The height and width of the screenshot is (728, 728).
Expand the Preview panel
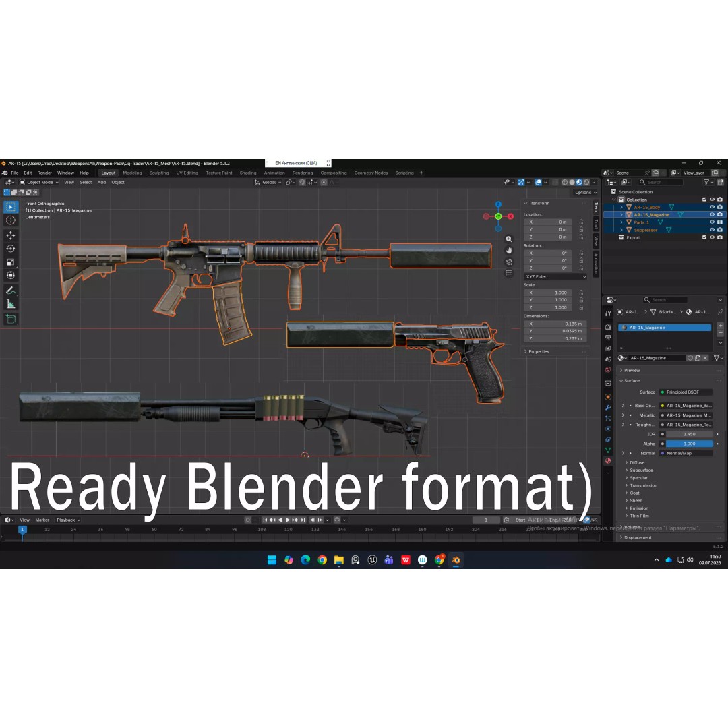(x=632, y=371)
